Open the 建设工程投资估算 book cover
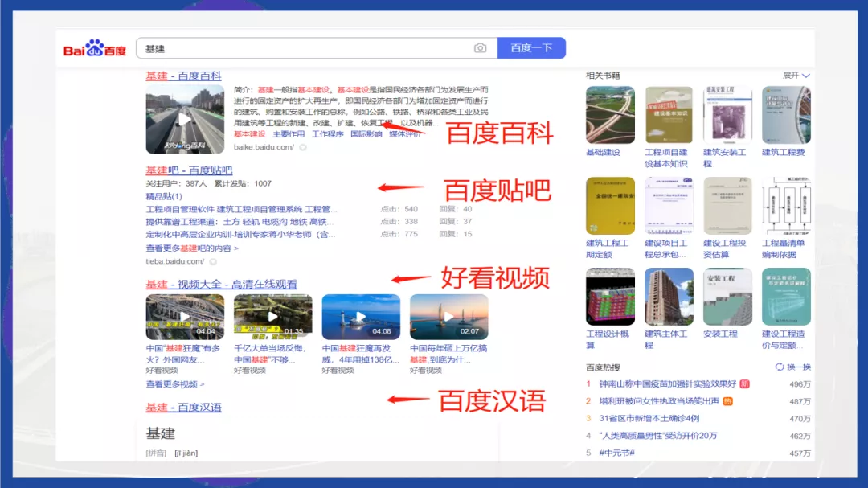Viewport: 868px width, 488px height. coord(727,206)
